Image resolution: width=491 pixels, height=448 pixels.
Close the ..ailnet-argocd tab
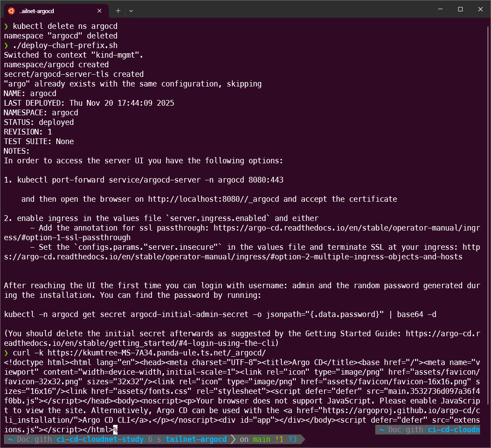point(99,11)
